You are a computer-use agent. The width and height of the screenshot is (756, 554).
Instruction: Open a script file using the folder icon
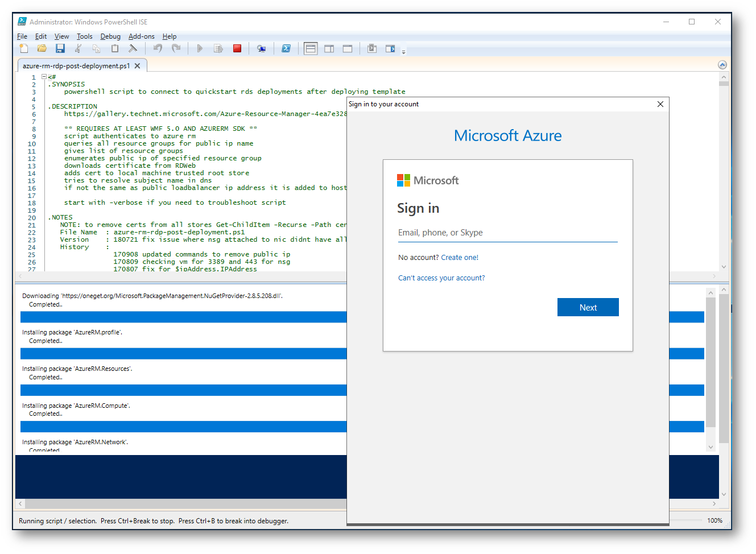coord(42,48)
